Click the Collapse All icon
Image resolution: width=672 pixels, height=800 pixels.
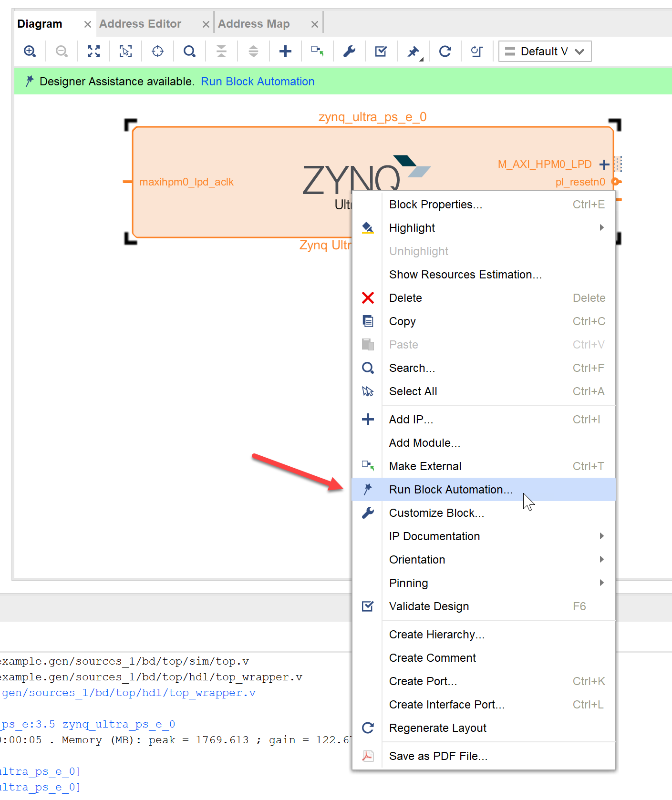221,51
